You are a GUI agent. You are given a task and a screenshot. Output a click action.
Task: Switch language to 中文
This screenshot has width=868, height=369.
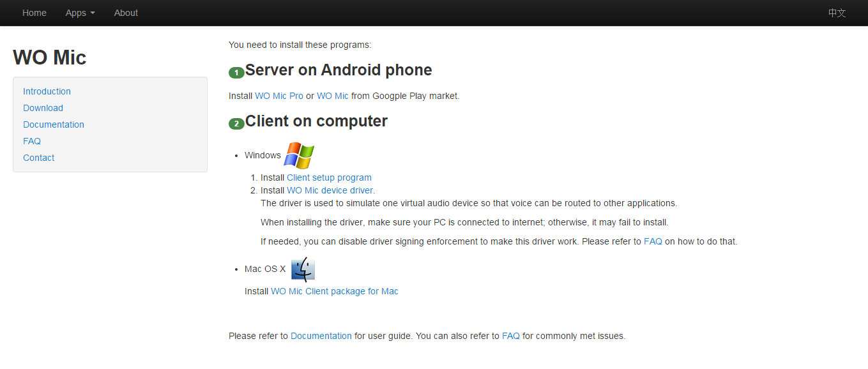tap(837, 13)
